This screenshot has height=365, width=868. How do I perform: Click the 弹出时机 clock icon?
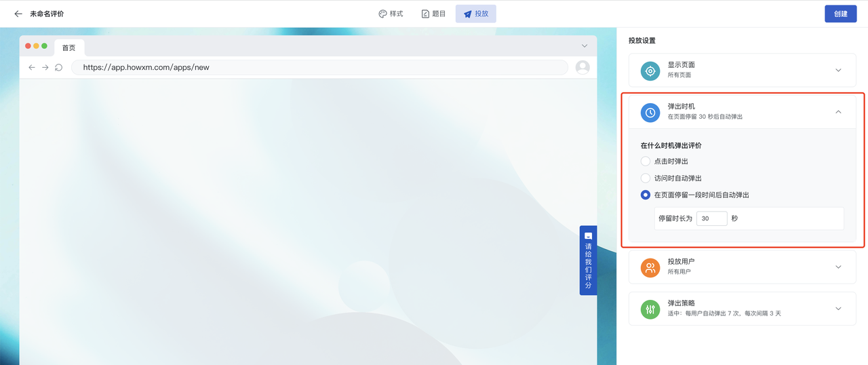(650, 112)
